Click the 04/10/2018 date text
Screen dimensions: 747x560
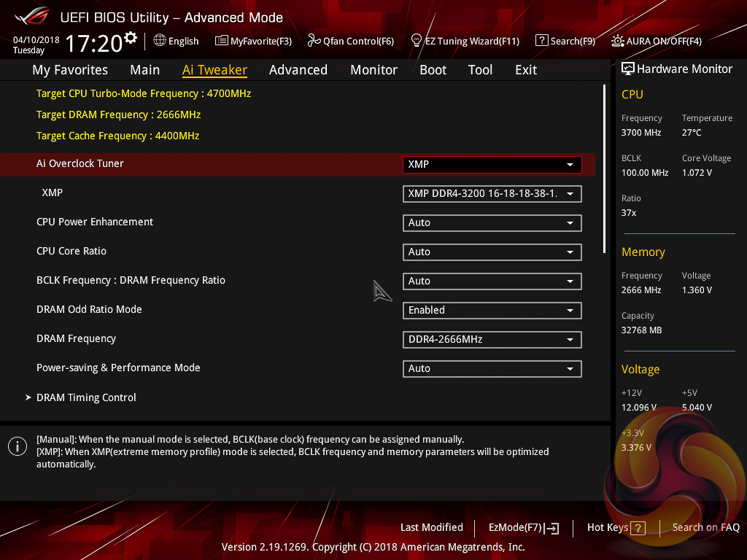36,39
